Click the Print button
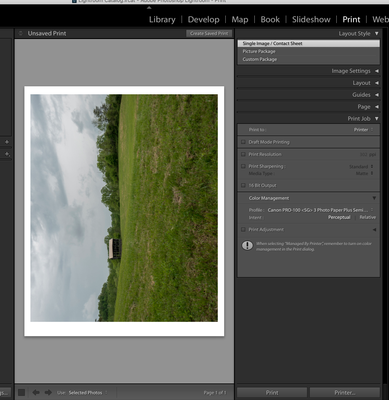 pos(272,392)
